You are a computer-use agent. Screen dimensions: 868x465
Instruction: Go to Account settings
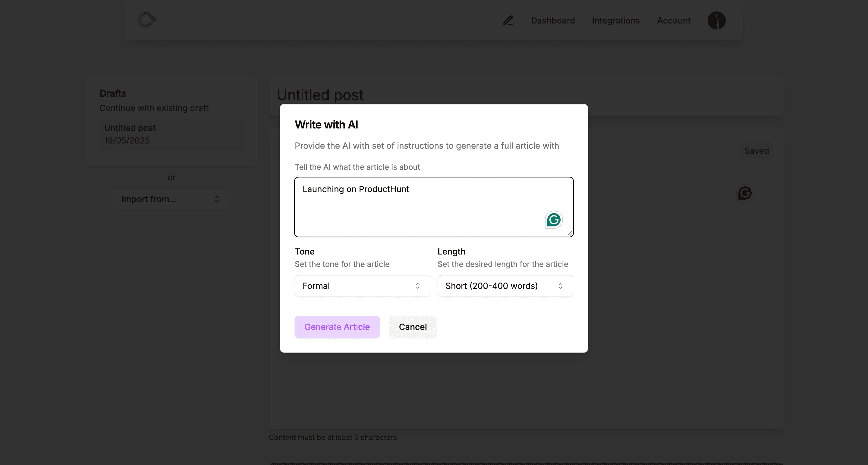pos(674,21)
